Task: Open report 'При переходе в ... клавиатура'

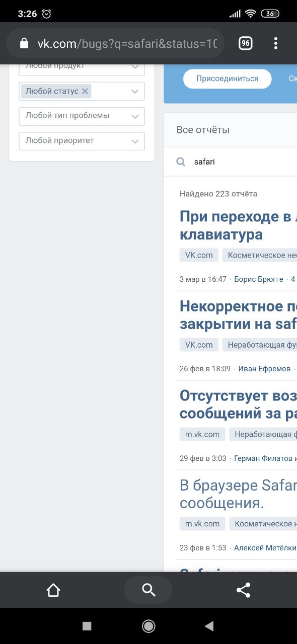Action: (238, 225)
